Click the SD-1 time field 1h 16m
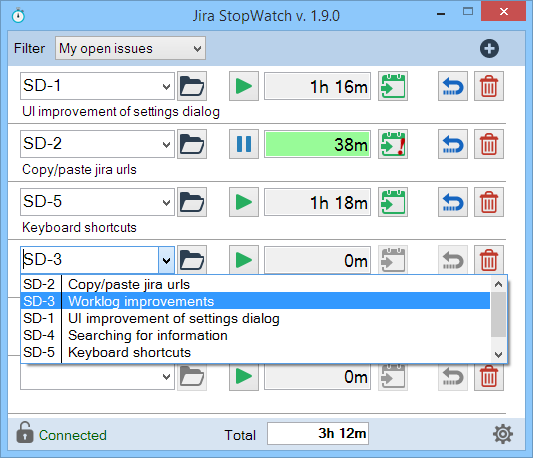Viewport: 533px width, 458px height. click(x=317, y=86)
